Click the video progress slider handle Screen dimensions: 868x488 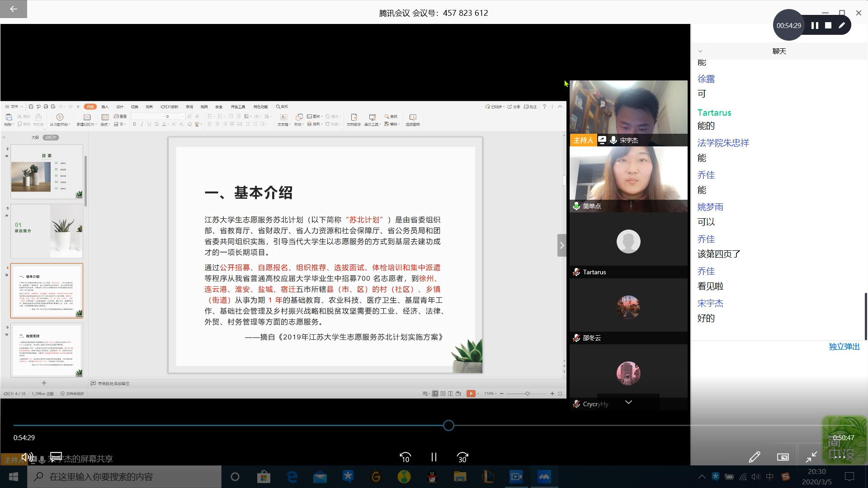(x=448, y=425)
